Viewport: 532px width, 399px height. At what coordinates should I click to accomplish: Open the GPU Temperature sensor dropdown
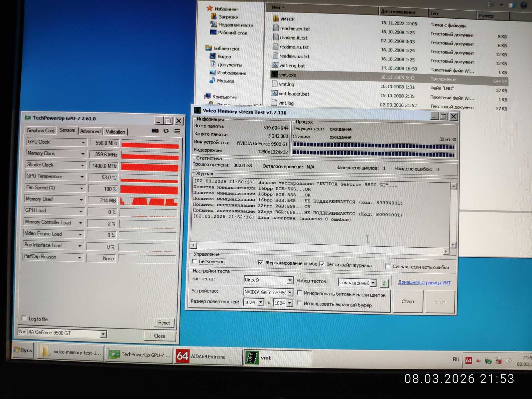click(82, 177)
